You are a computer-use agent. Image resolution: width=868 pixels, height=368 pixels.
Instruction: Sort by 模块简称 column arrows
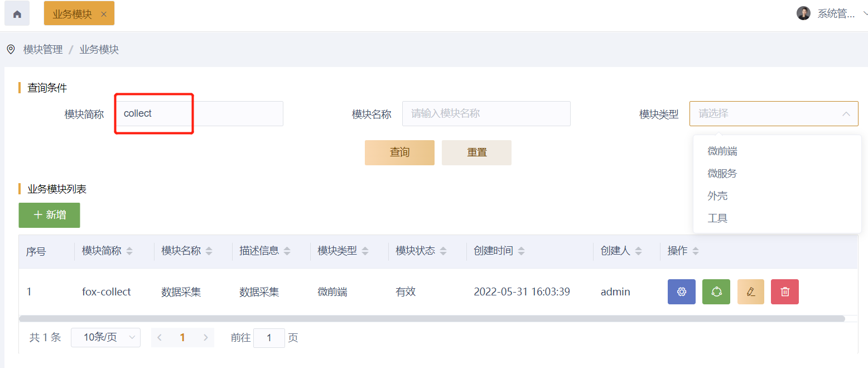[129, 252]
